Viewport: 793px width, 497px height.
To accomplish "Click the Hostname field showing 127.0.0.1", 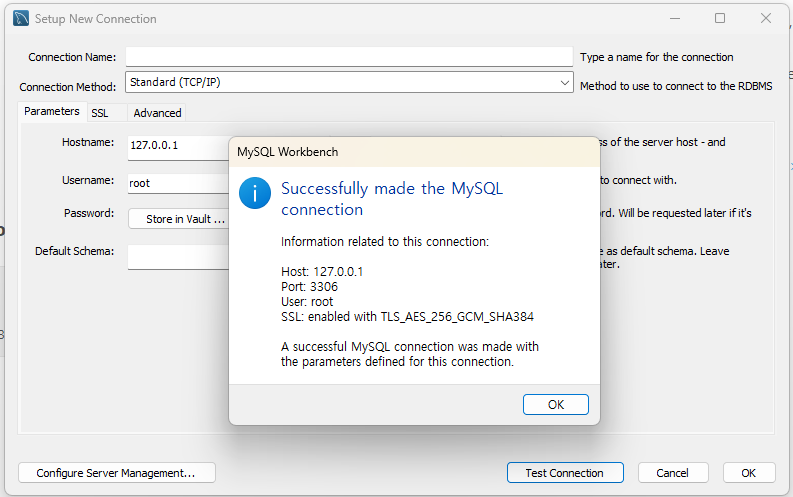I will [179, 148].
